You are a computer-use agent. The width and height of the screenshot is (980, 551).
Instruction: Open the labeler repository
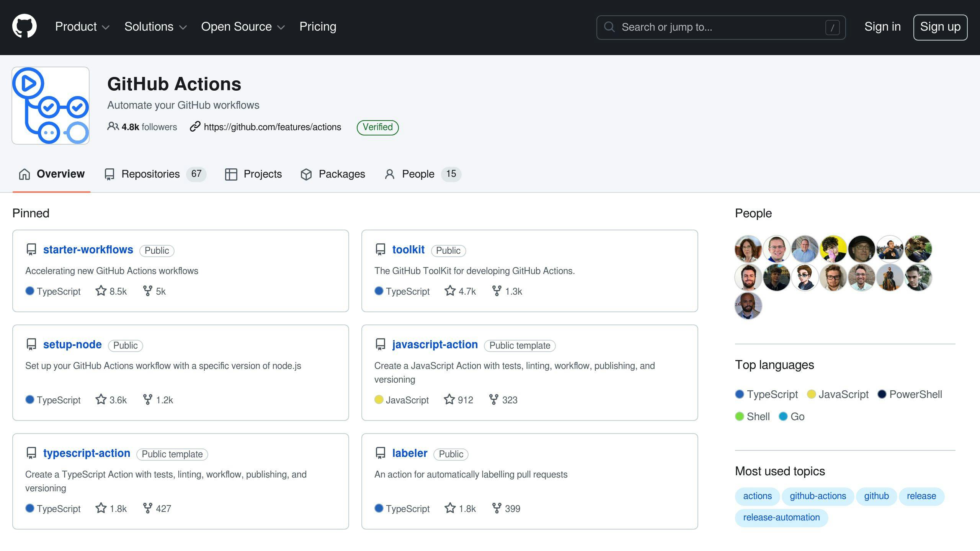tap(410, 453)
